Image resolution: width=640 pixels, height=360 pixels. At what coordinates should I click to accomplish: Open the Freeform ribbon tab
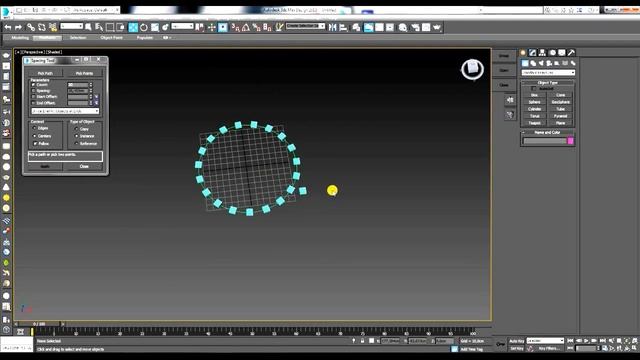point(47,38)
